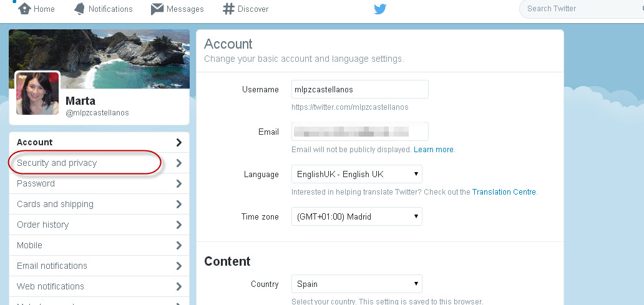This screenshot has width=644, height=305.
Task: Click Marta's profile avatar photo
Action: tap(37, 93)
